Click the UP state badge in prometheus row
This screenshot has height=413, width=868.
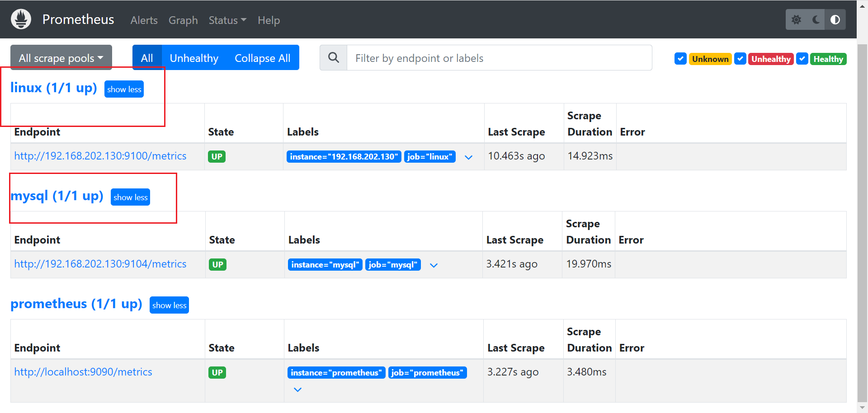[217, 373]
